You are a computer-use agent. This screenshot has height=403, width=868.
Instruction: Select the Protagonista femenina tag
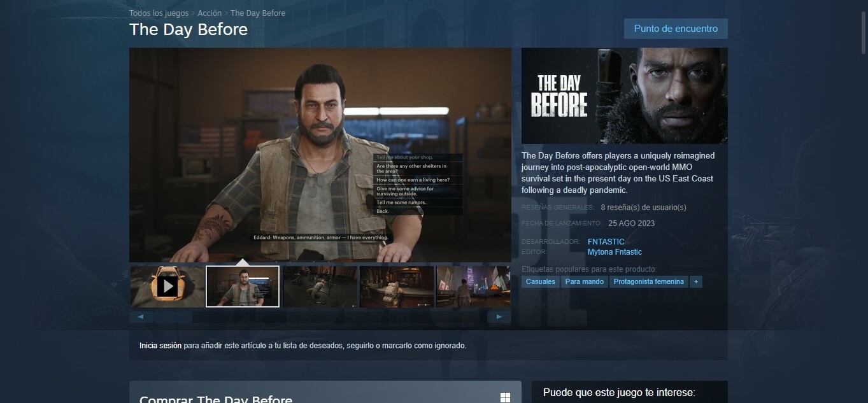[x=648, y=281]
